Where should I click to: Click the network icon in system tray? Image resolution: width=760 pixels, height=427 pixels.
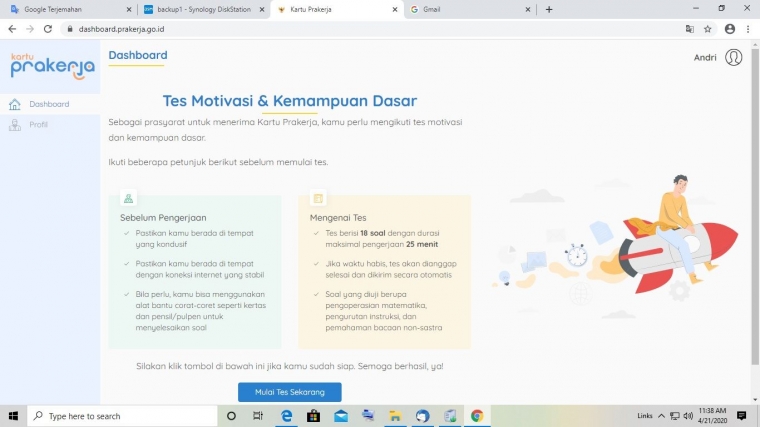click(674, 416)
